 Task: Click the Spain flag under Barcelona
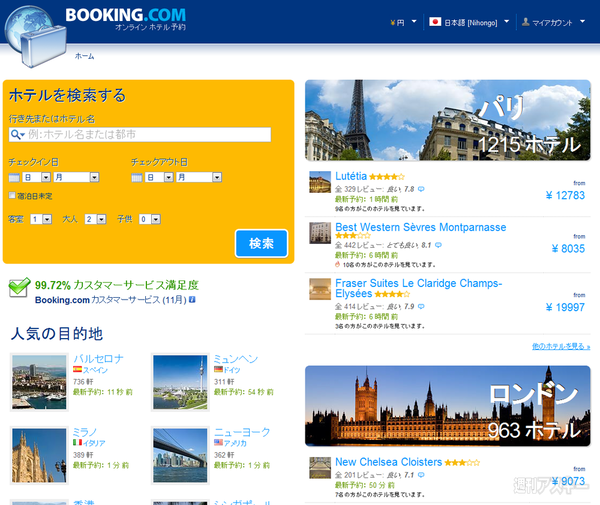pos(77,369)
